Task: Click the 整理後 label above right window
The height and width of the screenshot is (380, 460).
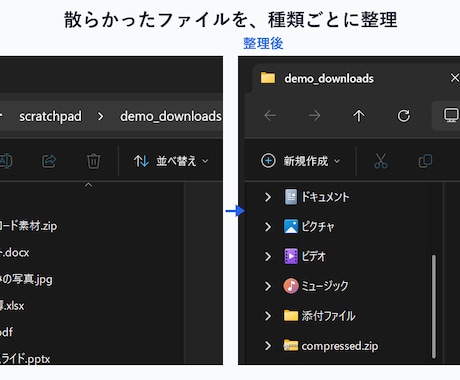Action: coord(263,43)
